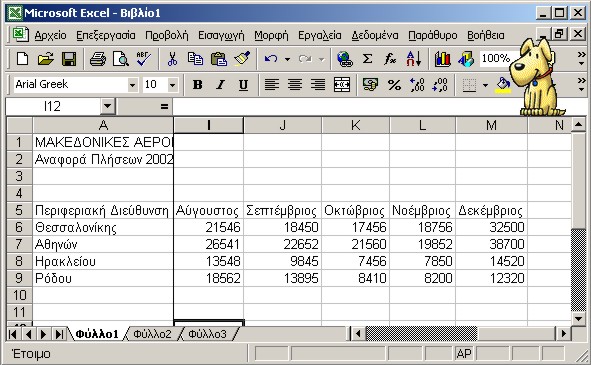Open the Δεδομένα menu
Viewport: 591px width, 365px height.
(375, 35)
